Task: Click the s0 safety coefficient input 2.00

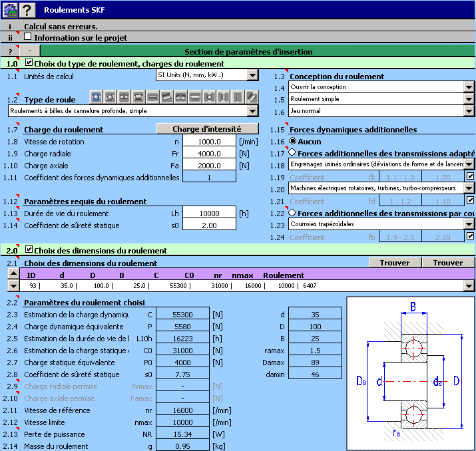Action: coord(209,225)
